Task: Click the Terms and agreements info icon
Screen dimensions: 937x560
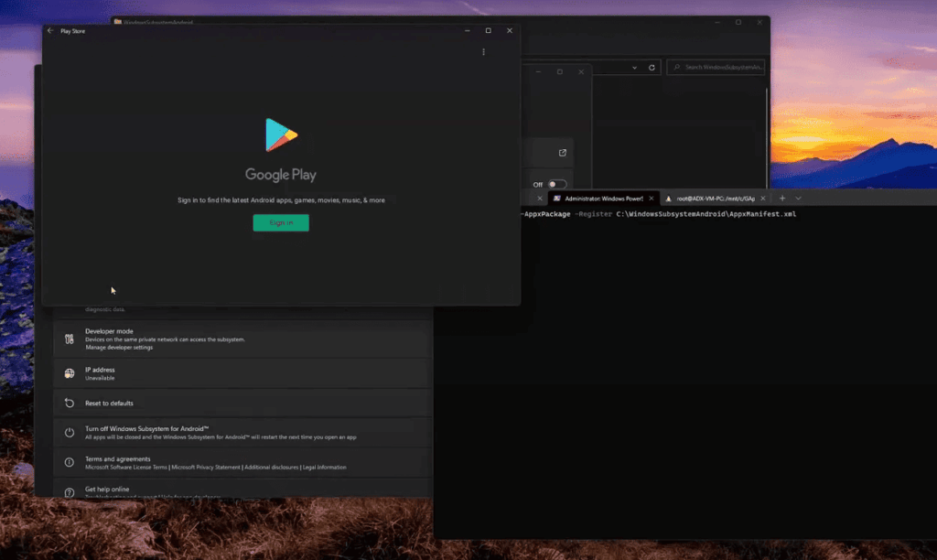Action: click(x=70, y=462)
